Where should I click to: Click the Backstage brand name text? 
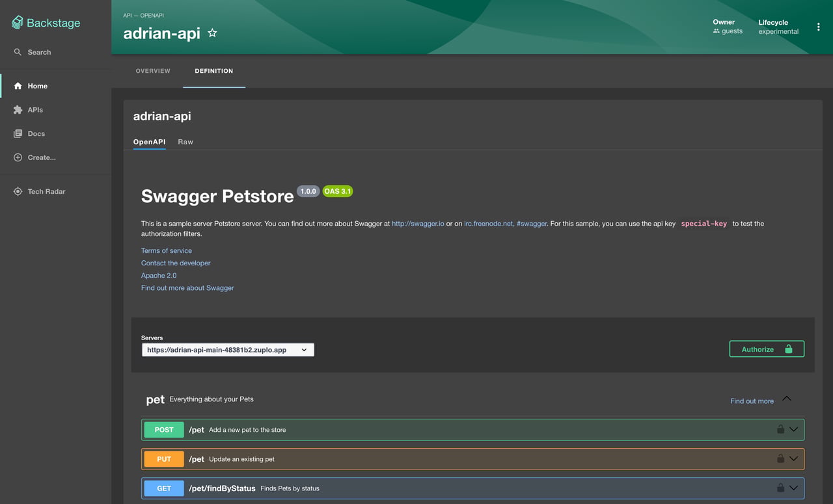tap(53, 23)
